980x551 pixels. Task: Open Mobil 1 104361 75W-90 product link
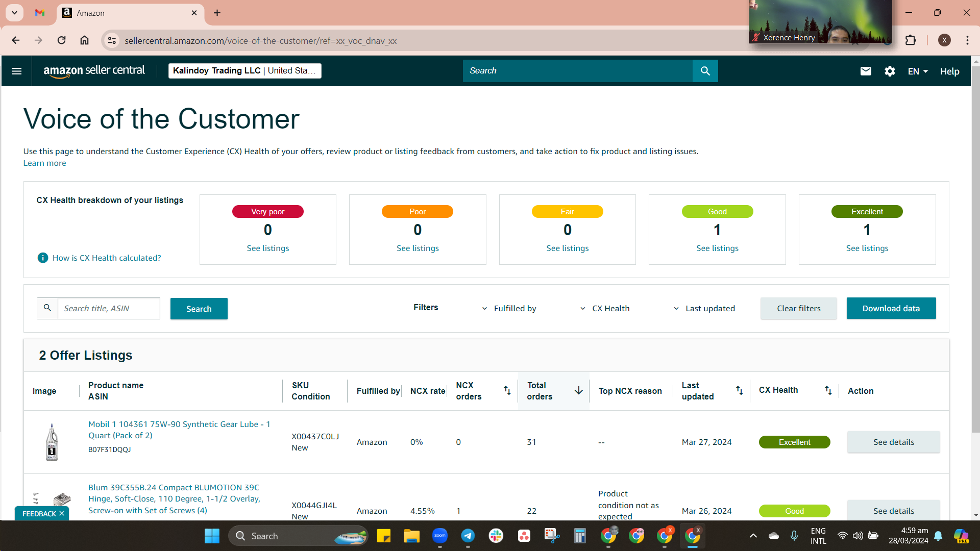[179, 430]
